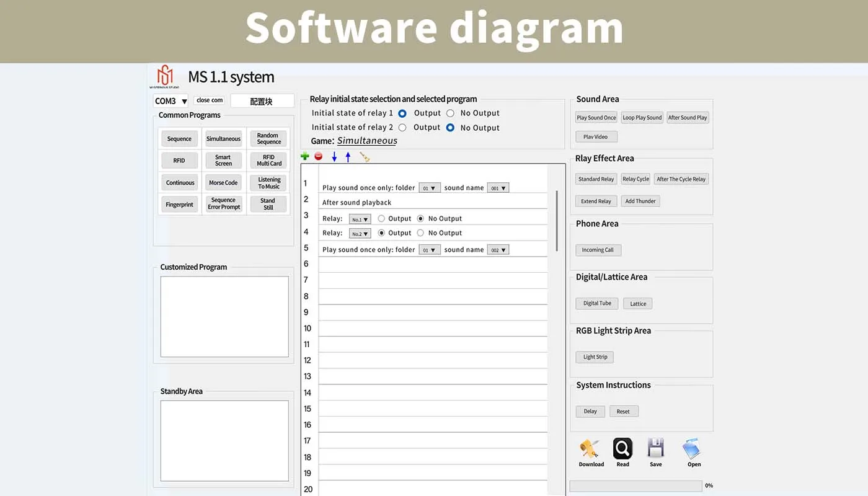Viewport: 868px width, 496px height.
Task: Click the Fingerprint program button
Action: pyautogui.click(x=179, y=205)
